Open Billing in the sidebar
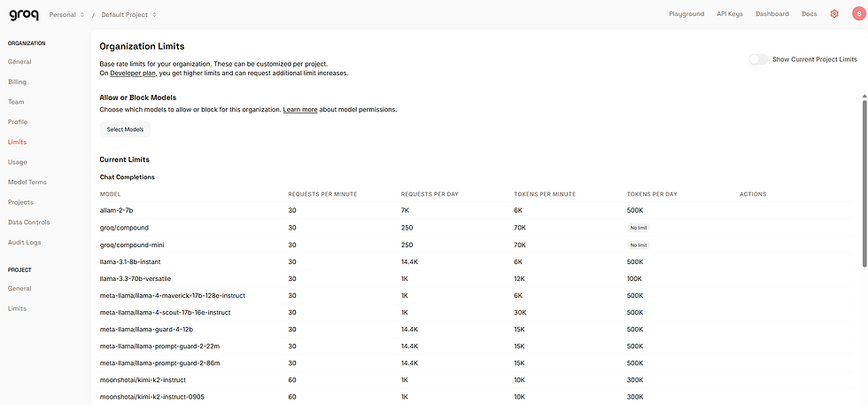Viewport: 868px width, 405px height. (17, 82)
